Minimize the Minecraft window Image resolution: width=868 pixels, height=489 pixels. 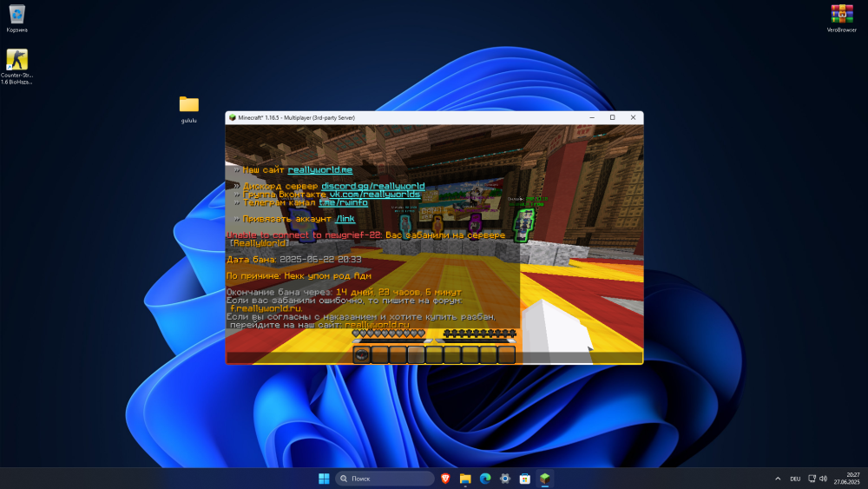[592, 117]
